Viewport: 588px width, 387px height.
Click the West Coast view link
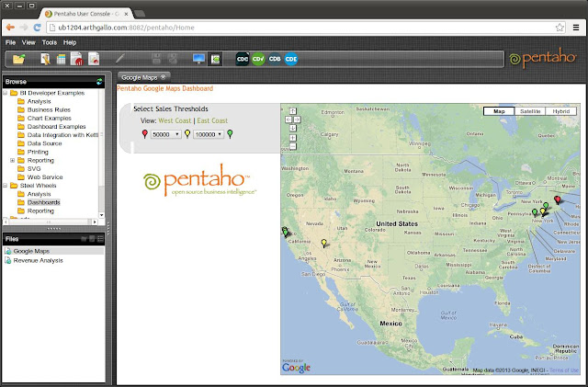(175, 120)
